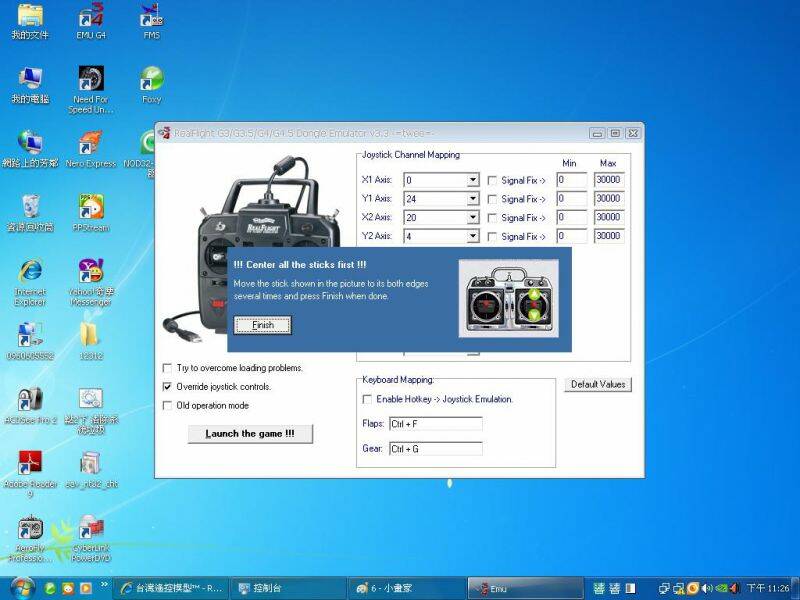The width and height of the screenshot is (800, 600).
Task: Click Finish in the calibration prompt
Action: tap(263, 325)
